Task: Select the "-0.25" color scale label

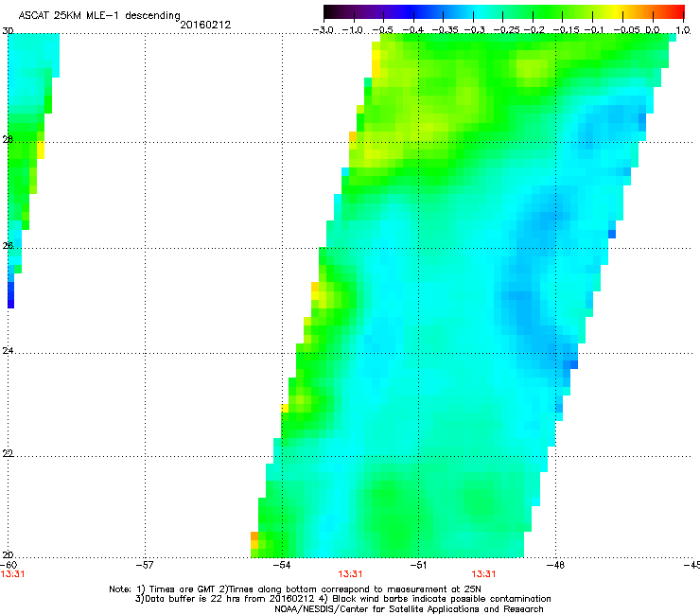Action: tap(506, 30)
